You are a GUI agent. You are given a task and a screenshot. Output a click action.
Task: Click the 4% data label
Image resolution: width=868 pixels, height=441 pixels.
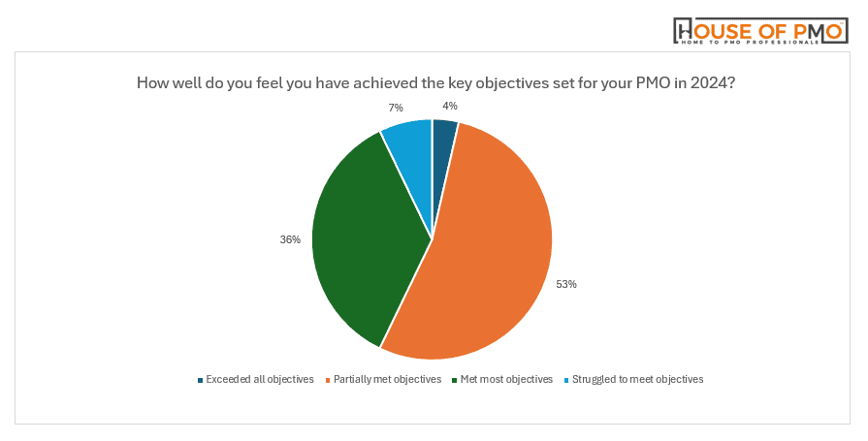point(450,106)
